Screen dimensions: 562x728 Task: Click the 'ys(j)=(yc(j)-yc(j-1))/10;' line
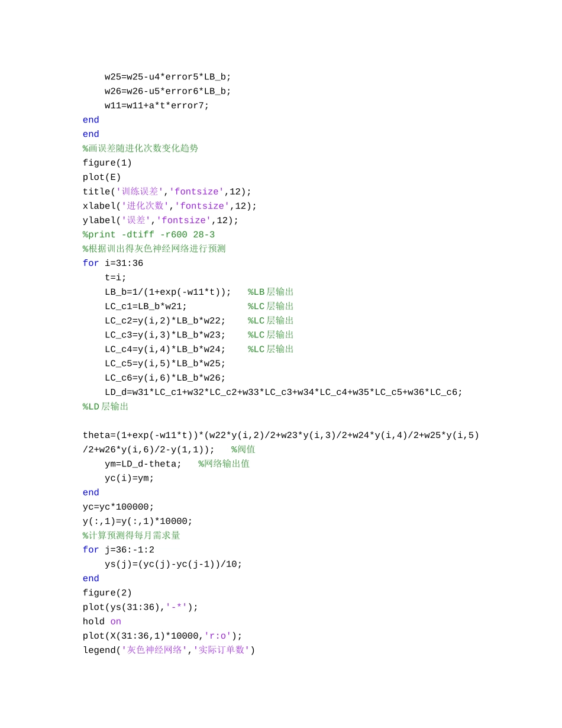point(174,564)
